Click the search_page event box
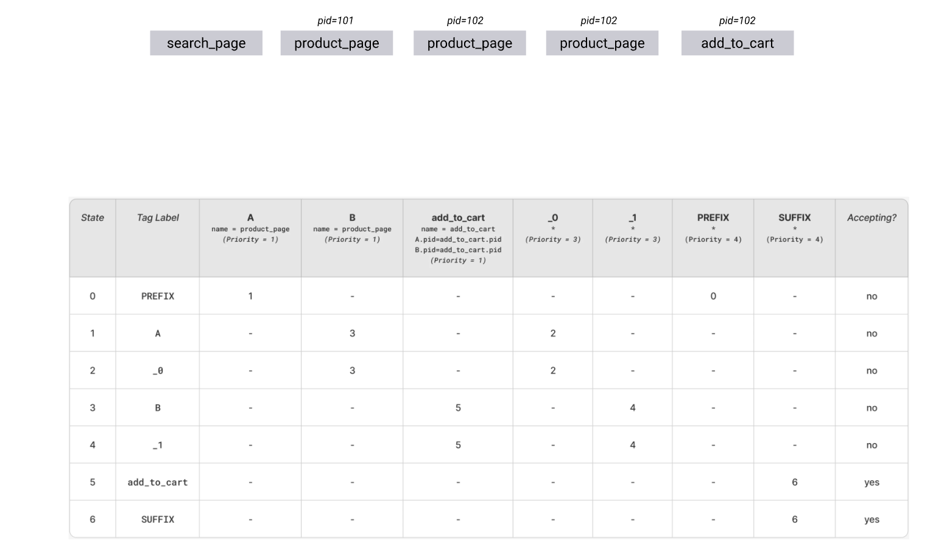Image resolution: width=944 pixels, height=560 pixels. tap(206, 43)
